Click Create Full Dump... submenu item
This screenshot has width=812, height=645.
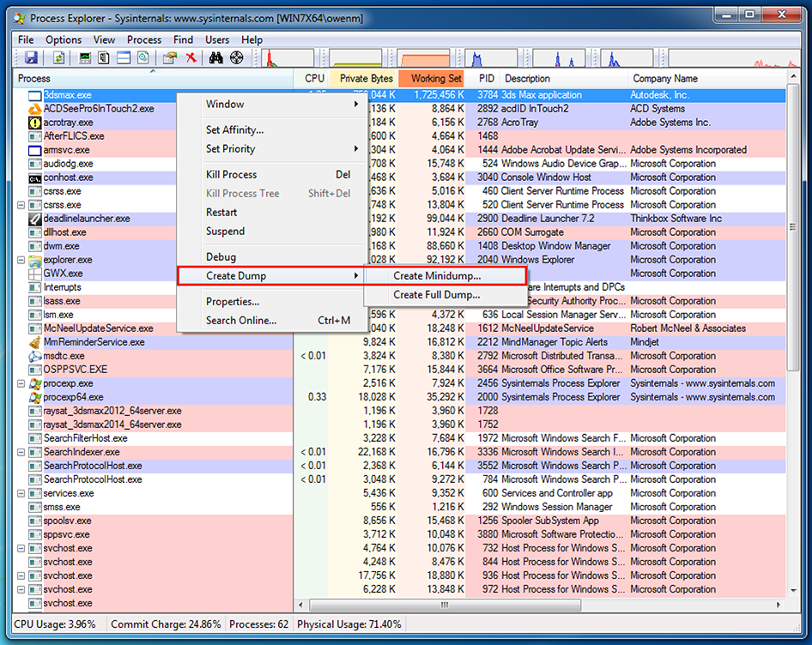point(445,294)
